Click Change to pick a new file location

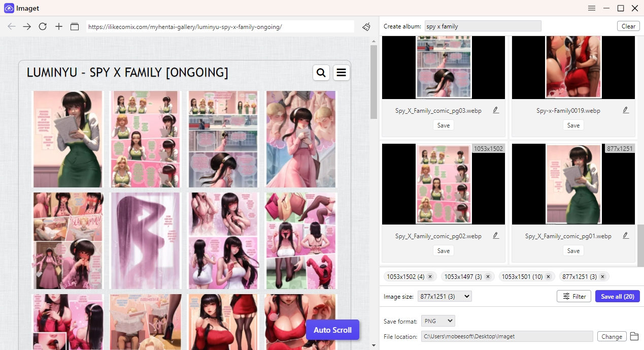coord(612,336)
